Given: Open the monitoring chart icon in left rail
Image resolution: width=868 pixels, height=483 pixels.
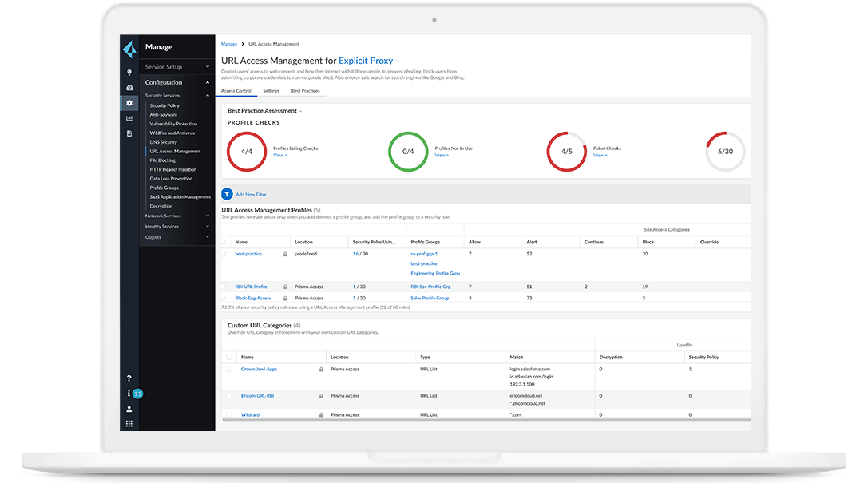Looking at the screenshot, I should click(129, 118).
